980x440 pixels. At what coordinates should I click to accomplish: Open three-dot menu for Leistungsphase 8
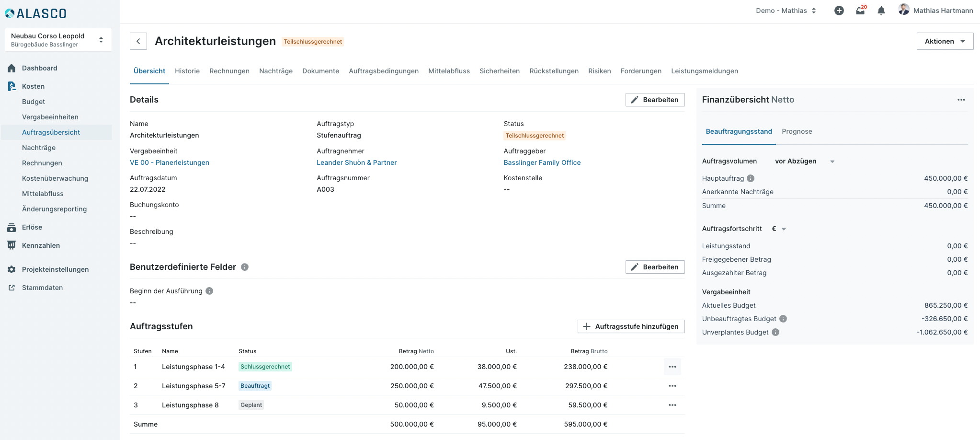coord(672,405)
